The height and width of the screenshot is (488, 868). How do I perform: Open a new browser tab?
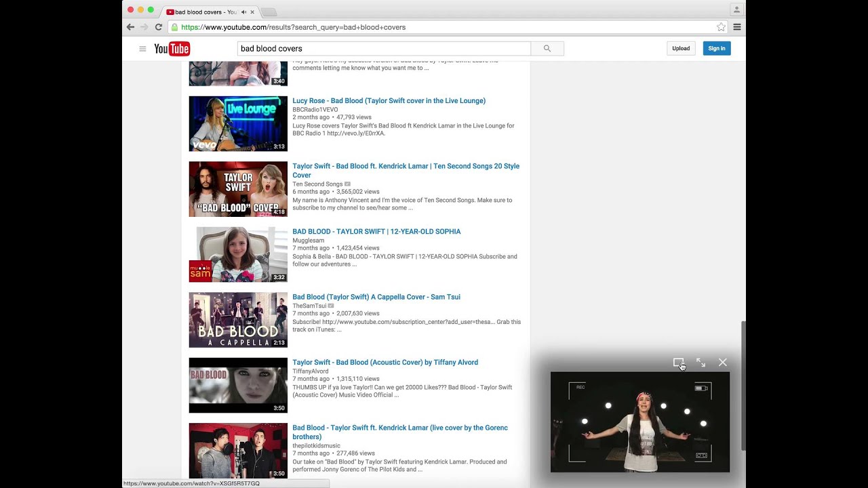coord(269,12)
